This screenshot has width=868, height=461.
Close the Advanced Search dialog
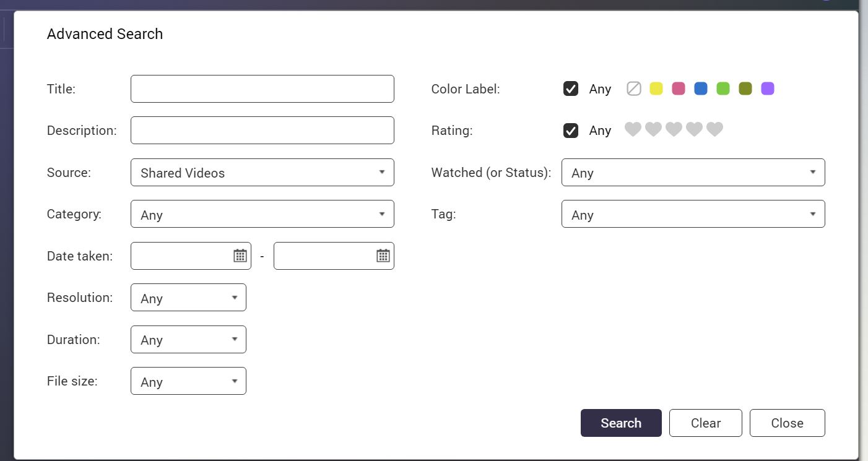(x=788, y=423)
